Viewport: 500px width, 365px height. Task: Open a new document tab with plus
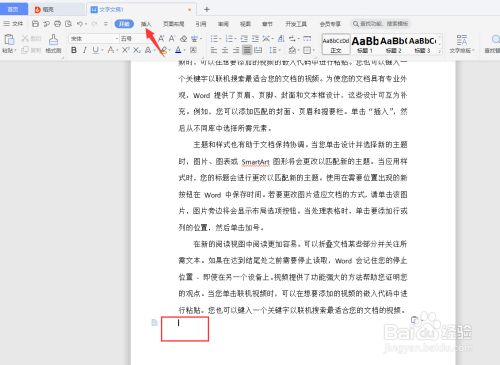coord(207,9)
